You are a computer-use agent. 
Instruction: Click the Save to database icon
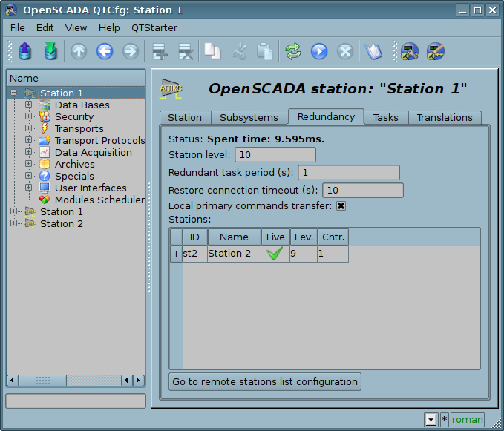coord(50,51)
